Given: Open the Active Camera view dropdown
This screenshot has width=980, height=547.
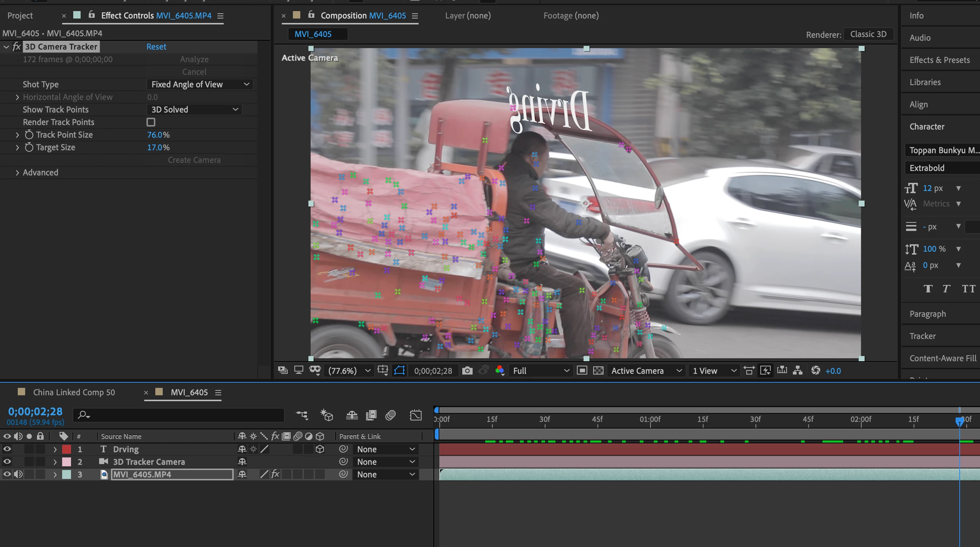Looking at the screenshot, I should [646, 371].
